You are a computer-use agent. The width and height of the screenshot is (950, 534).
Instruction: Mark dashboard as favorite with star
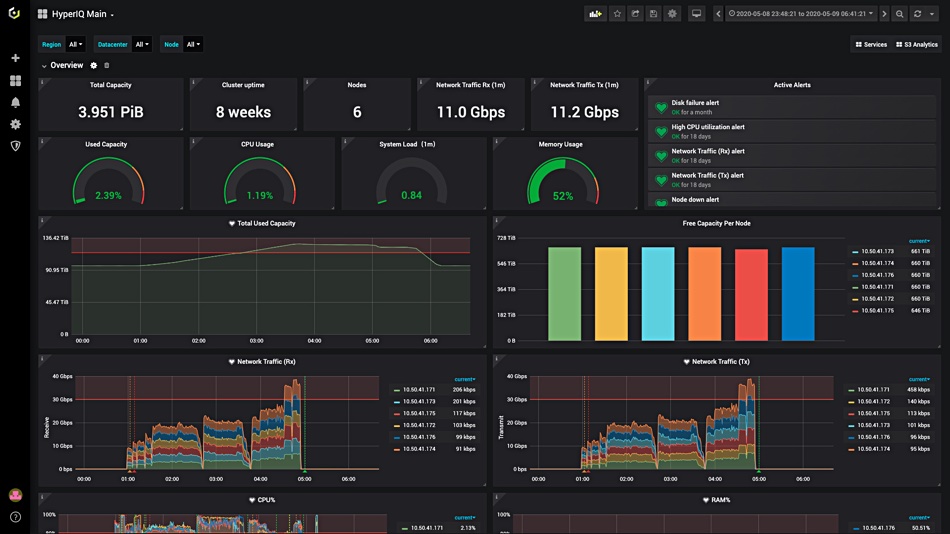(617, 14)
